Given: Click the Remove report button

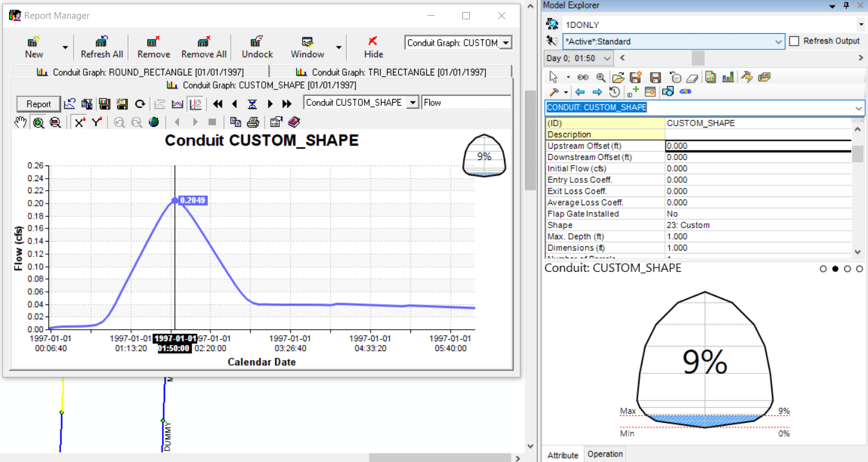Looking at the screenshot, I should click(x=154, y=47).
